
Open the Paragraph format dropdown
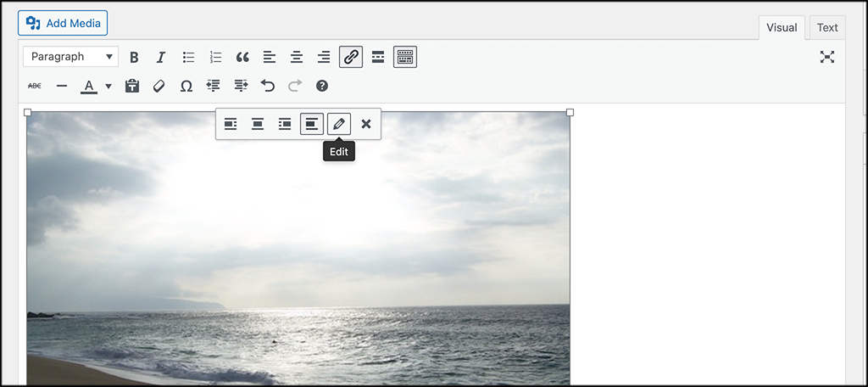coord(71,57)
